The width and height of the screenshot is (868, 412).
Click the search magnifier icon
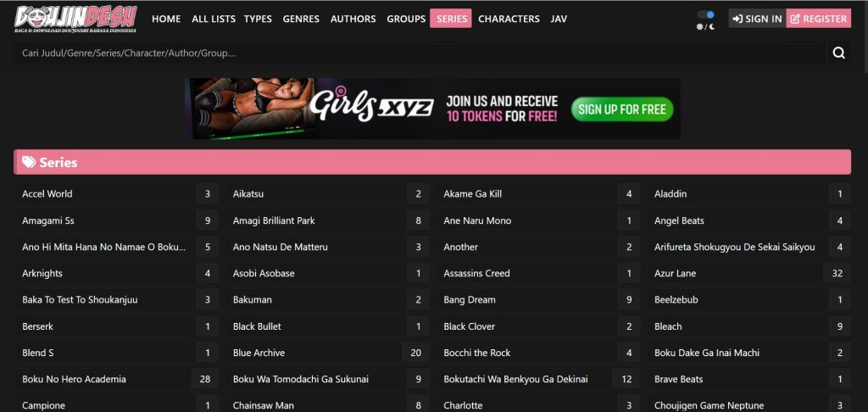[838, 53]
